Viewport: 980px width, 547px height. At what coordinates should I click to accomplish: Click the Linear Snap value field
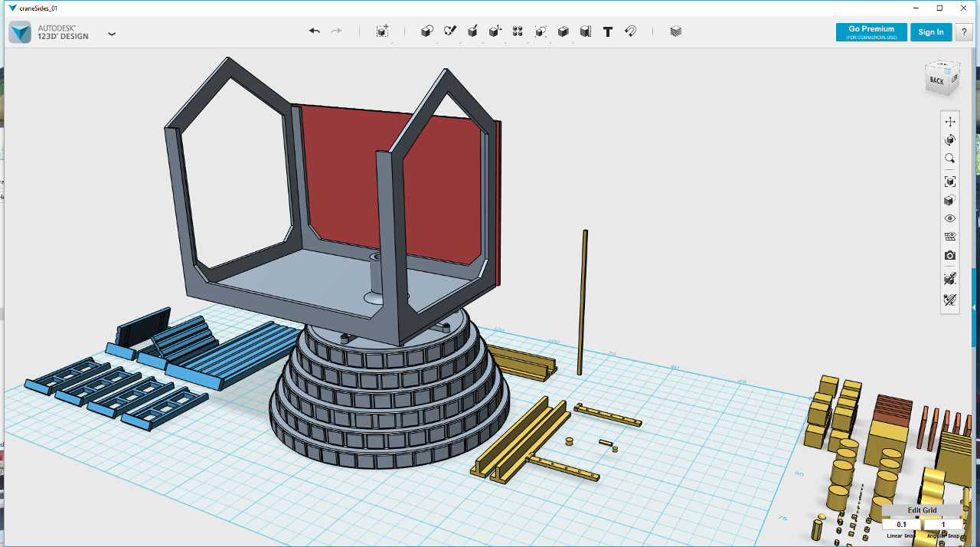(901, 525)
